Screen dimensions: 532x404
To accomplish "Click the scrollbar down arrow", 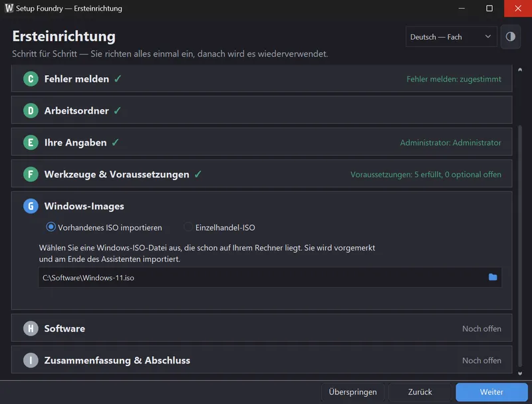I will pyautogui.click(x=520, y=373).
